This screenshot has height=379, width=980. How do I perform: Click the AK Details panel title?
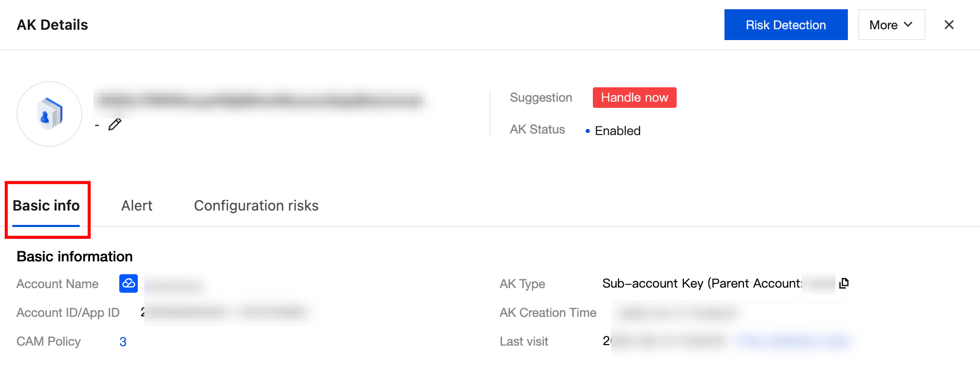(x=52, y=25)
